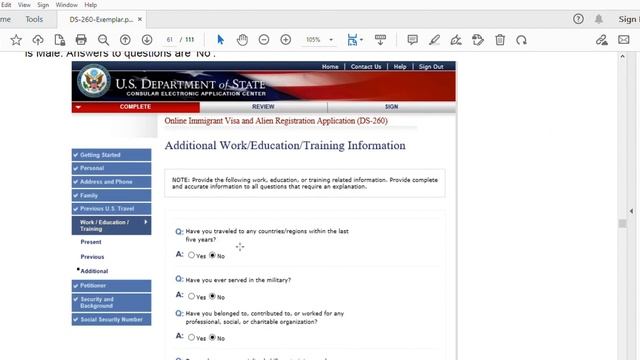This screenshot has height=360, width=640.
Task: Delete with the trash icon
Action: click(x=500, y=40)
